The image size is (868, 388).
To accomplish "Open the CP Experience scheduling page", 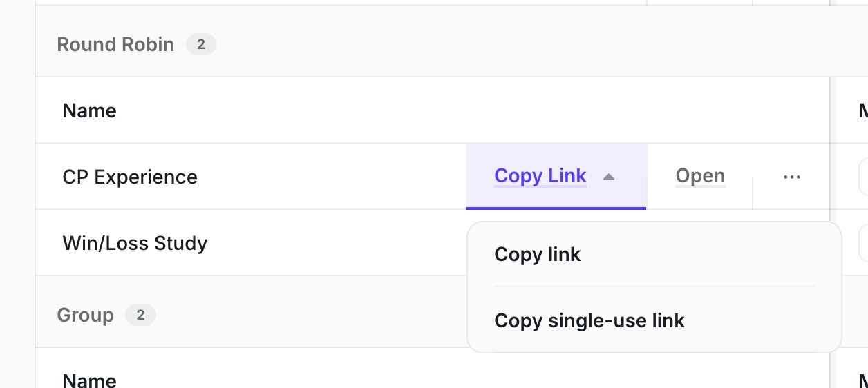I will pos(700,176).
